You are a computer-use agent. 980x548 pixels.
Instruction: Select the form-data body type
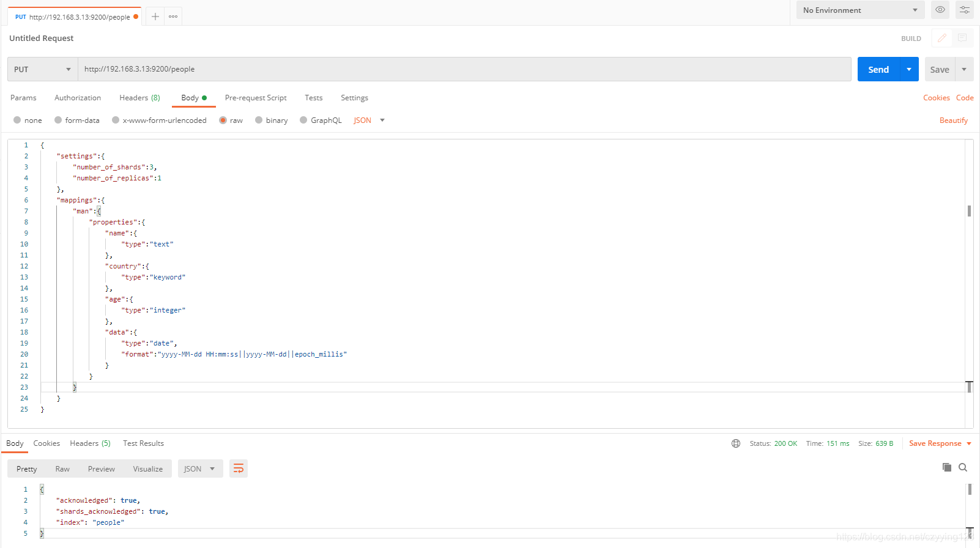(x=77, y=120)
